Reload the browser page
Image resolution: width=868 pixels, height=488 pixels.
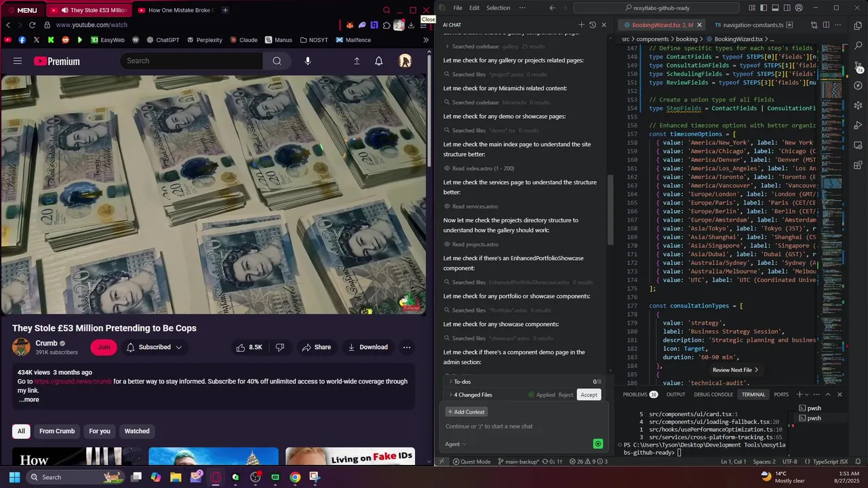(32, 25)
